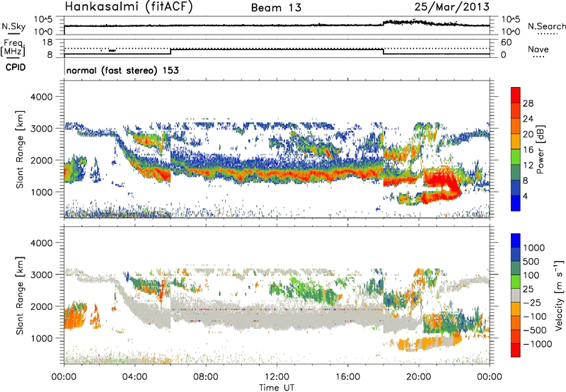Click the "Hankasalmi (fitACF)" plot title
Image resolution: width=566 pixels, height=392 pixels.
click(x=129, y=7)
